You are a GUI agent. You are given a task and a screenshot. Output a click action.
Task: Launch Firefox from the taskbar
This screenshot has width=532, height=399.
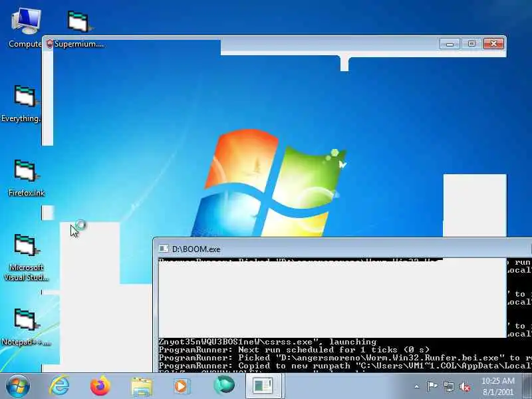click(100, 386)
